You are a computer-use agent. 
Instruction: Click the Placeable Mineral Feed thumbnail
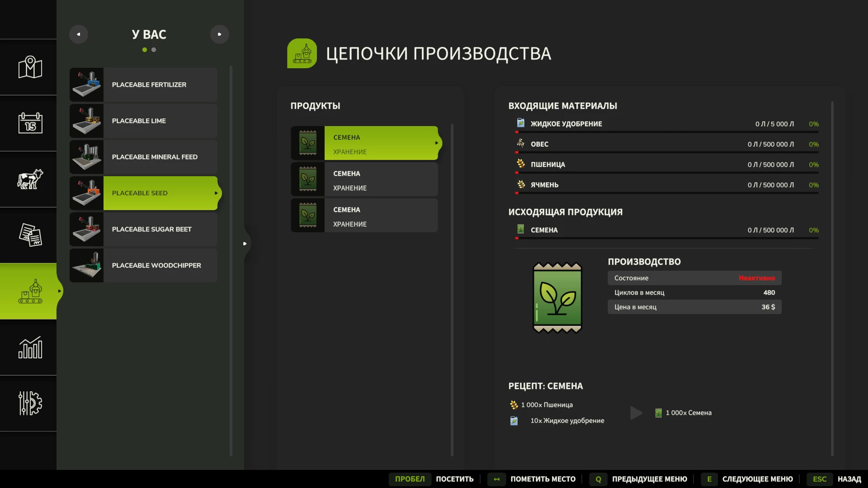tap(86, 157)
